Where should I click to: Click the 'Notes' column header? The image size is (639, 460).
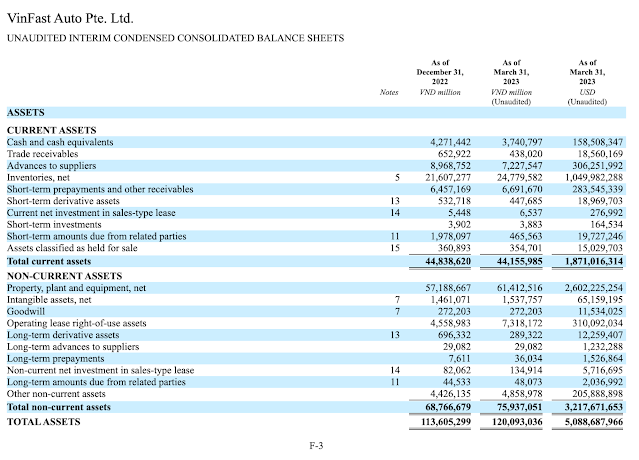pos(389,92)
